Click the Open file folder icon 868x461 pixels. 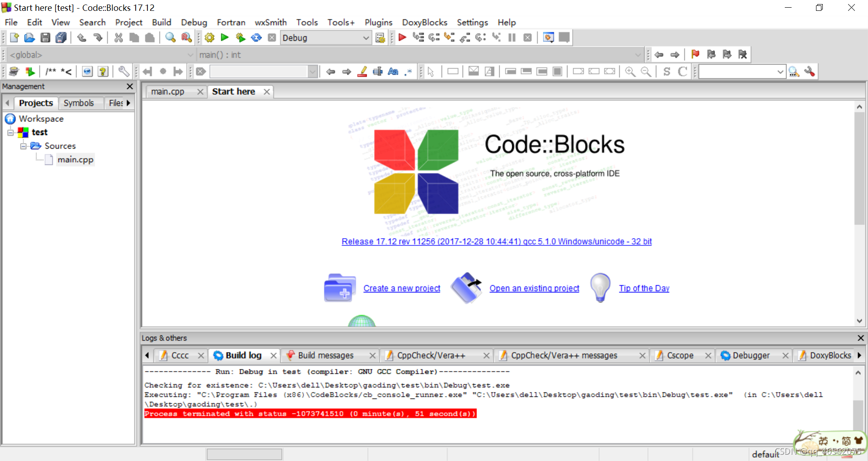coord(29,38)
